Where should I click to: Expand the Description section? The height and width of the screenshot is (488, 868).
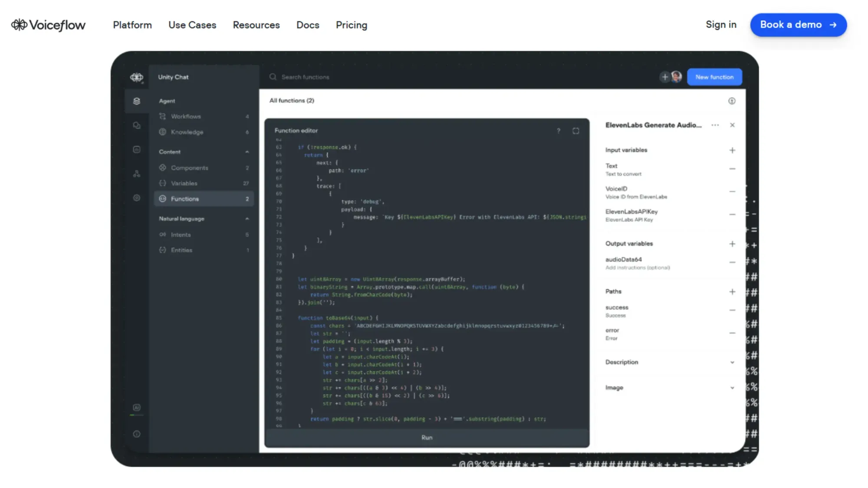pos(733,362)
